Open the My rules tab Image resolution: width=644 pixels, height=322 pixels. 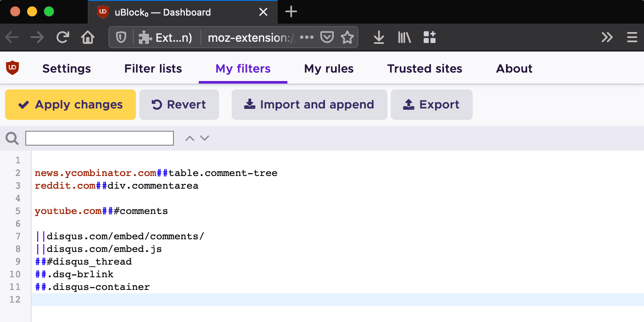click(x=329, y=68)
